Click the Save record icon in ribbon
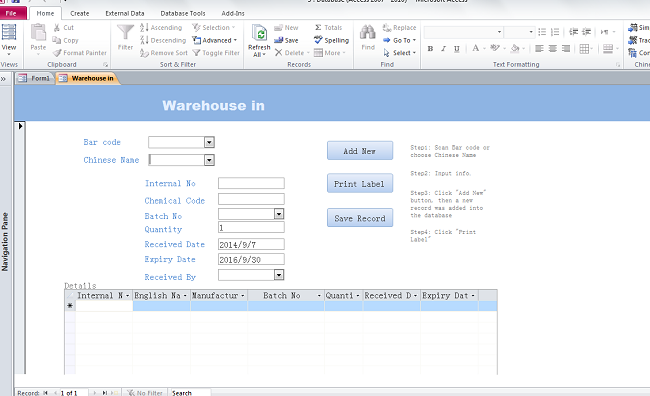650x396 pixels. (278, 40)
